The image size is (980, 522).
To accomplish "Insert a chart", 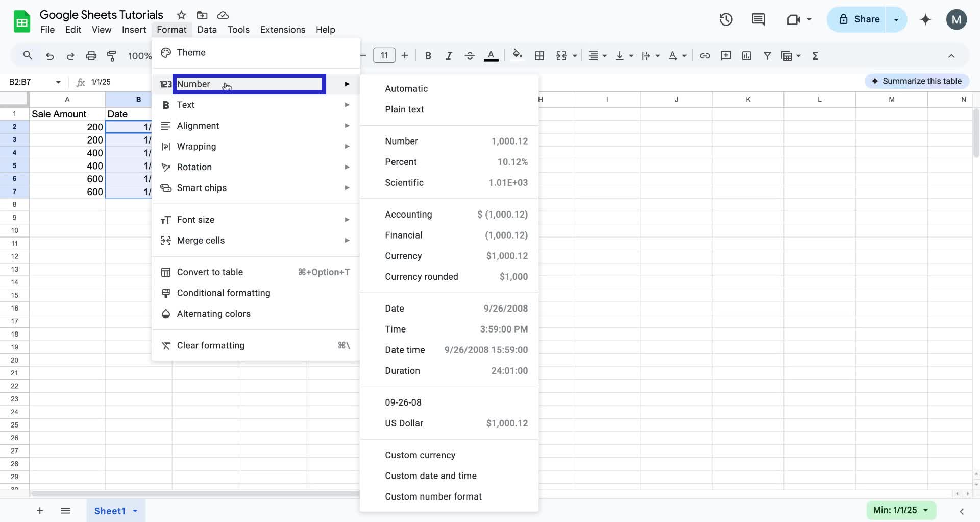I will 746,55.
